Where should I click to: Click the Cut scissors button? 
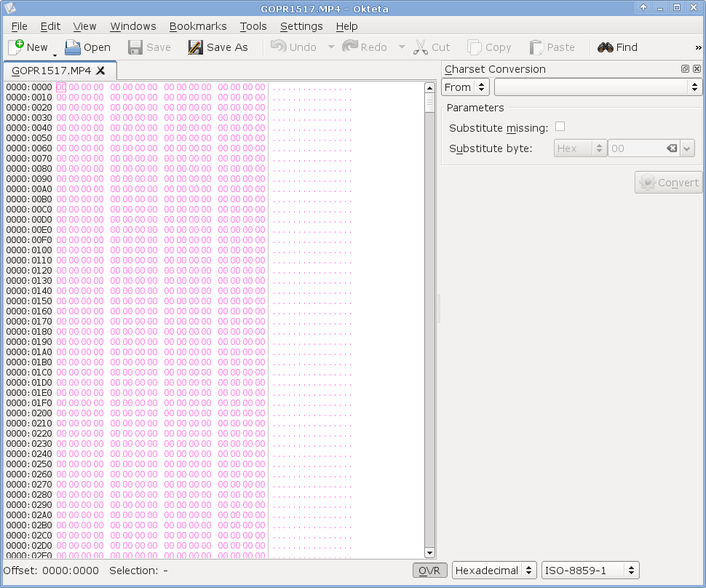pos(432,47)
